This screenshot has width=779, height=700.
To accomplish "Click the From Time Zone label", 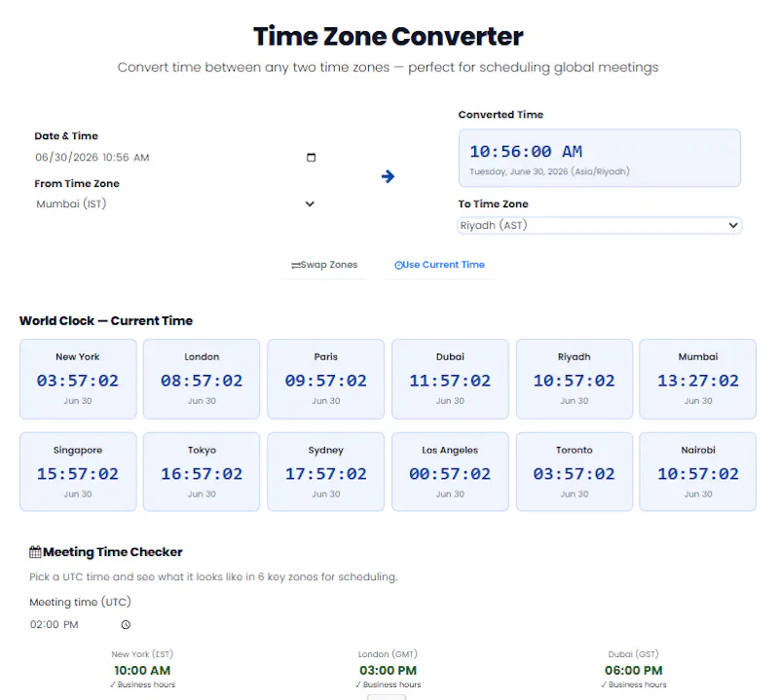I will point(77,184).
